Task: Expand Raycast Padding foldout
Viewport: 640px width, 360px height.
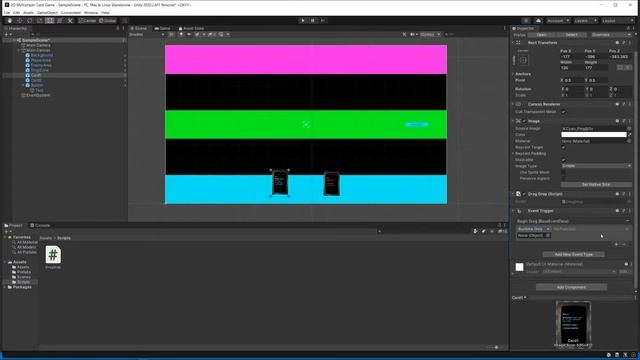Action: pos(513,153)
